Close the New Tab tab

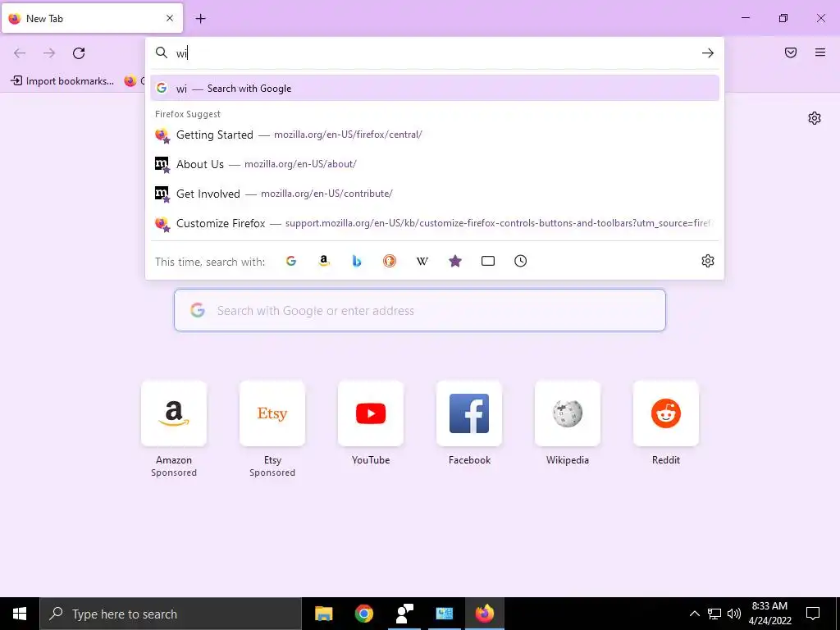tap(170, 18)
